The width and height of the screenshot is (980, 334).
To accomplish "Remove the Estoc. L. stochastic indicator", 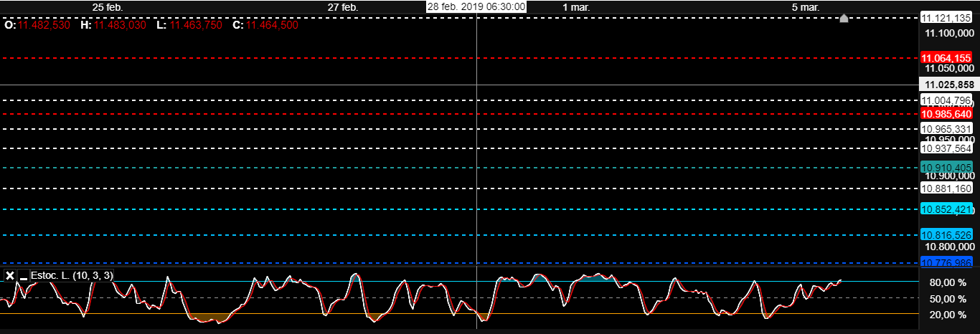I will (10, 276).
